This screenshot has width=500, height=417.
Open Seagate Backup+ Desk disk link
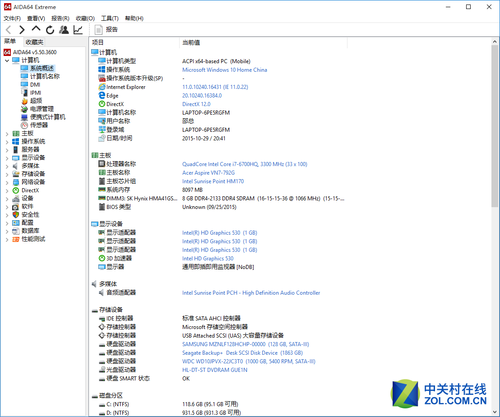click(242, 353)
